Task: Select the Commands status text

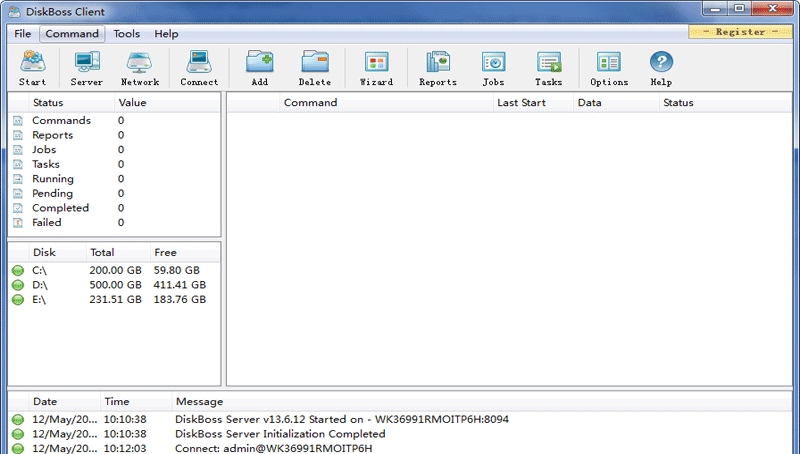Action: click(x=61, y=121)
